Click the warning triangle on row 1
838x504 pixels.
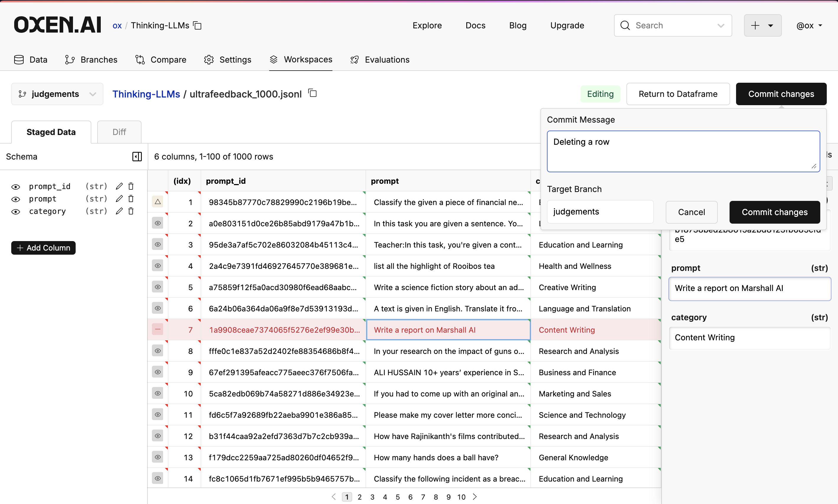click(x=157, y=202)
